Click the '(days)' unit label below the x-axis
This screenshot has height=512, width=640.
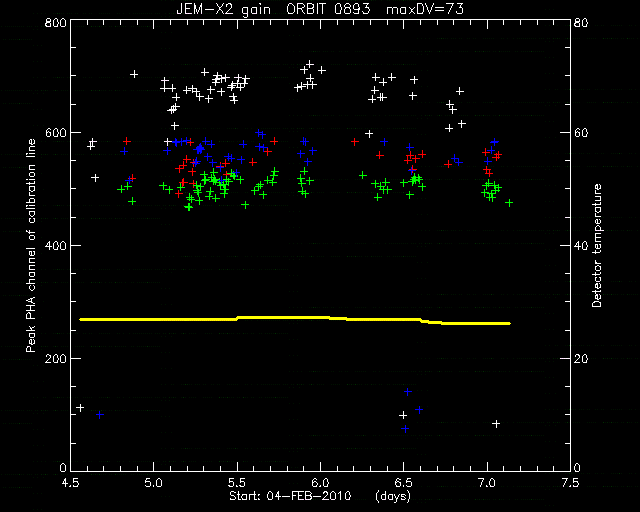pyautogui.click(x=393, y=496)
